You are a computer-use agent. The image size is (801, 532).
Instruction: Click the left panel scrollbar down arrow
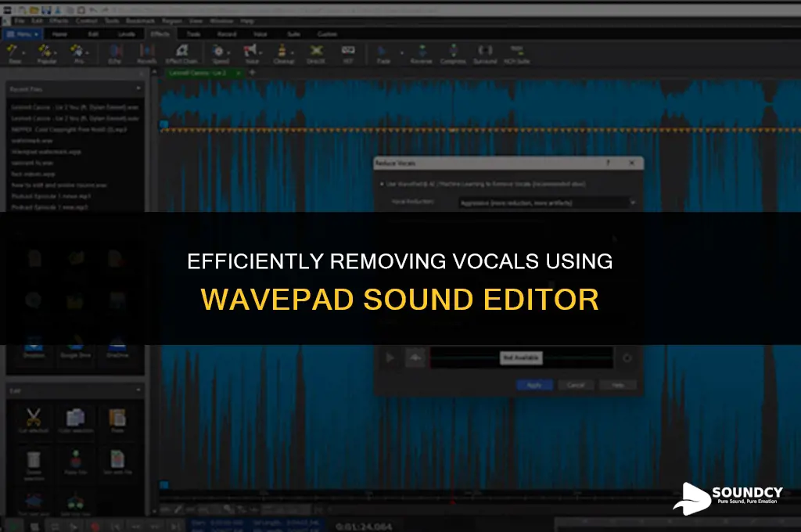point(154,511)
